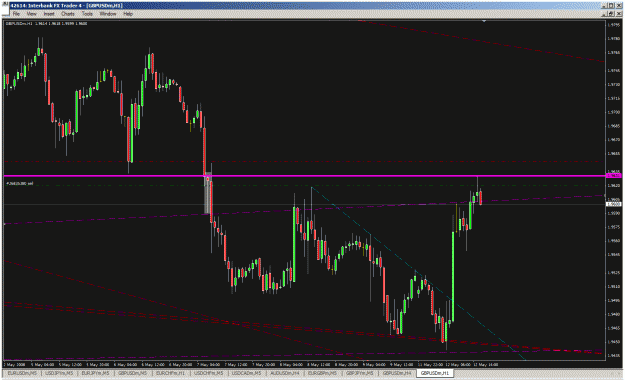Restore down the inner chart window
This screenshot has width=625, height=380.
[x=611, y=14]
